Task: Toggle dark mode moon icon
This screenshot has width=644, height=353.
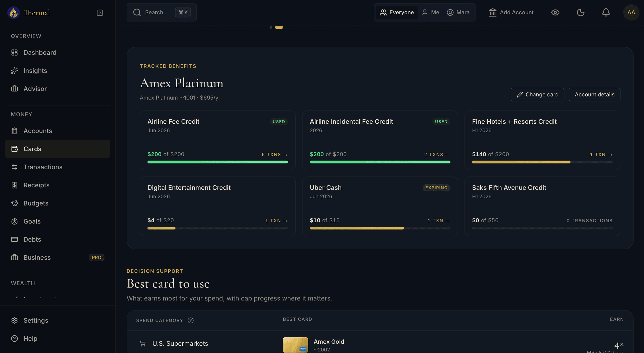Action: (x=580, y=12)
